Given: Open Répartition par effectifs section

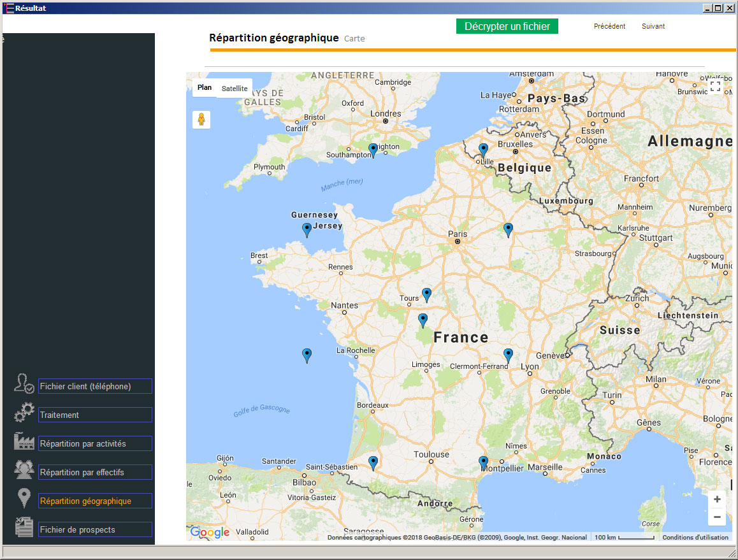Looking at the screenshot, I should tap(95, 473).
